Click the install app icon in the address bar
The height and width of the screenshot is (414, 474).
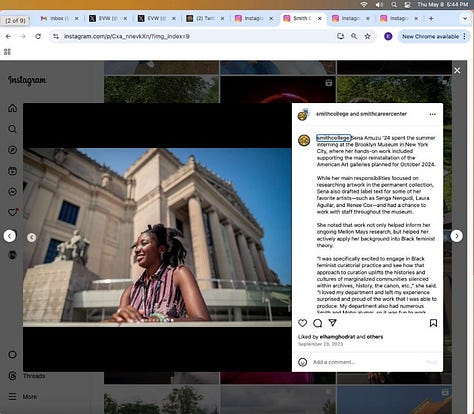[x=340, y=36]
